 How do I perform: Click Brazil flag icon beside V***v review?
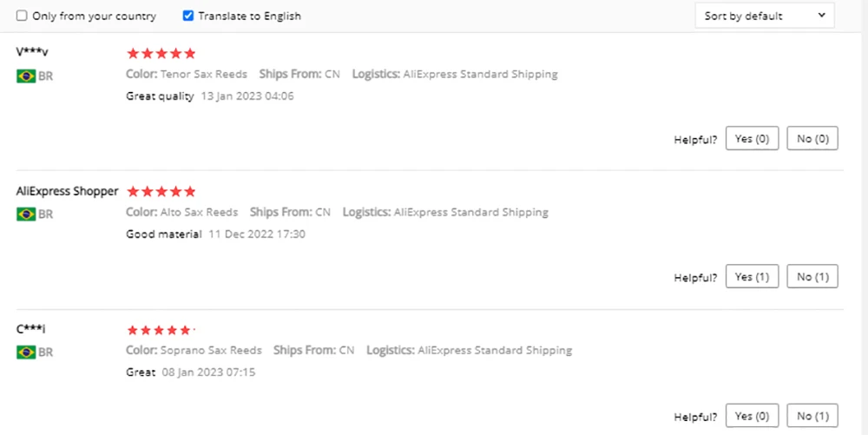tap(26, 76)
